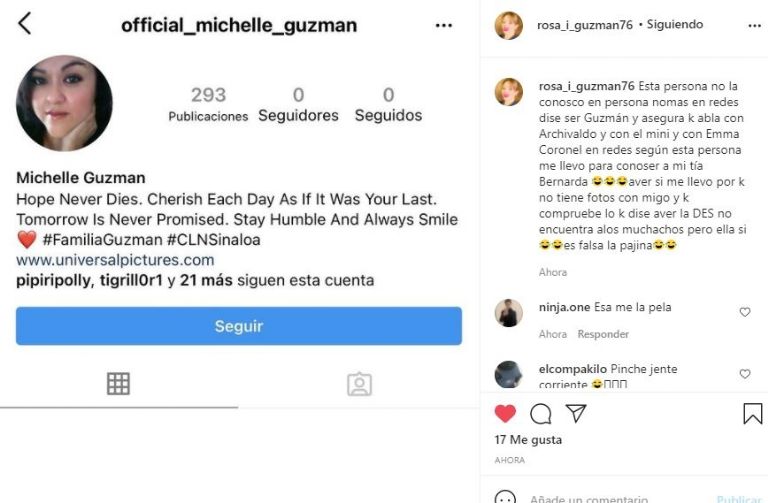This screenshot has height=503, width=768.
Task: Share post with paper plane icon
Action: pos(576,413)
